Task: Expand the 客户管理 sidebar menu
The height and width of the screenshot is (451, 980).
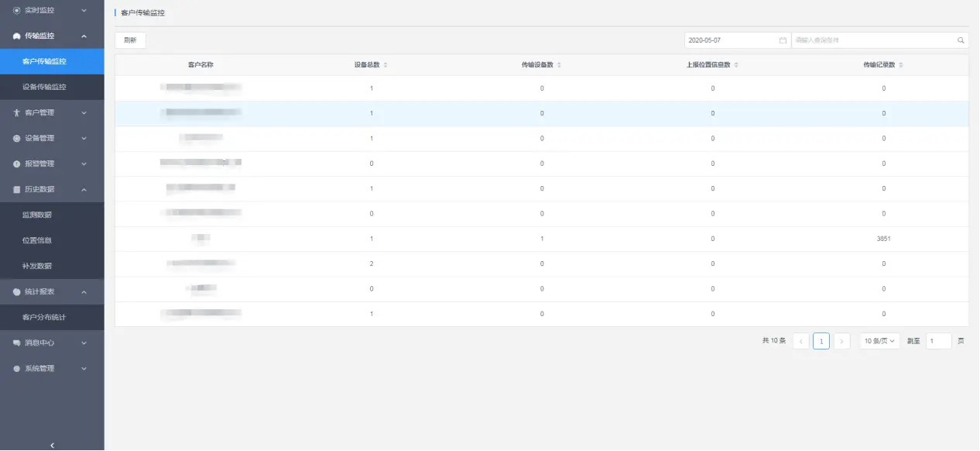Action: pyautogui.click(x=52, y=112)
